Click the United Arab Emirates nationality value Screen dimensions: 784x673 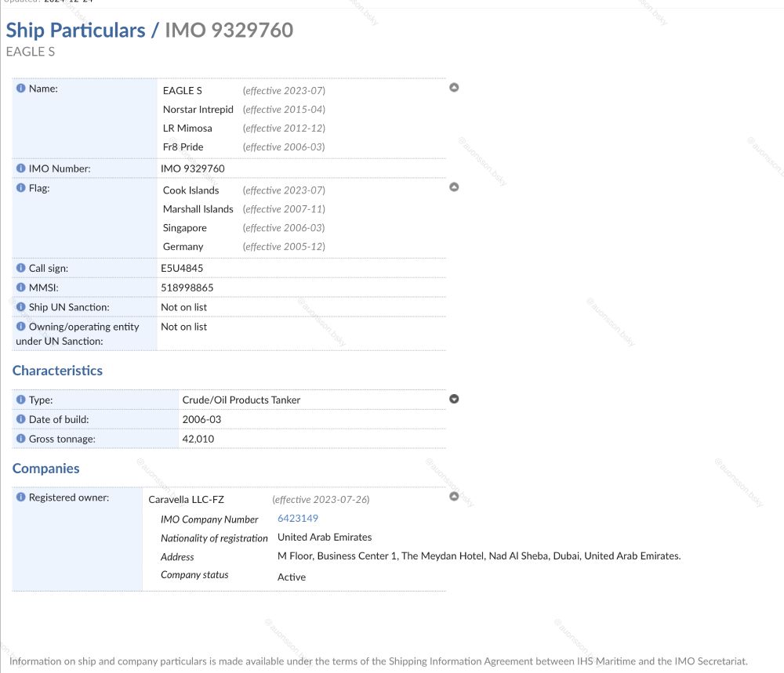(325, 537)
